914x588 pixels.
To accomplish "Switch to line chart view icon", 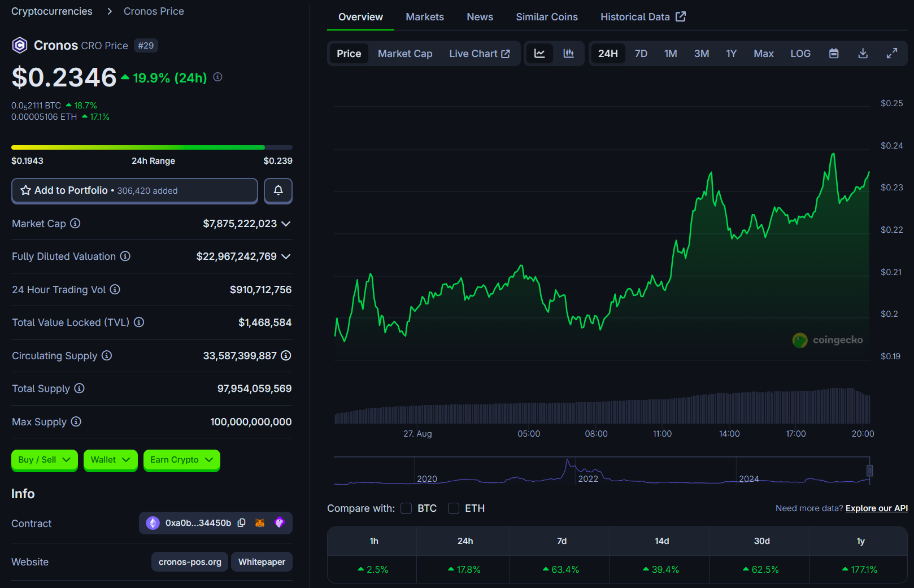I will coord(539,54).
